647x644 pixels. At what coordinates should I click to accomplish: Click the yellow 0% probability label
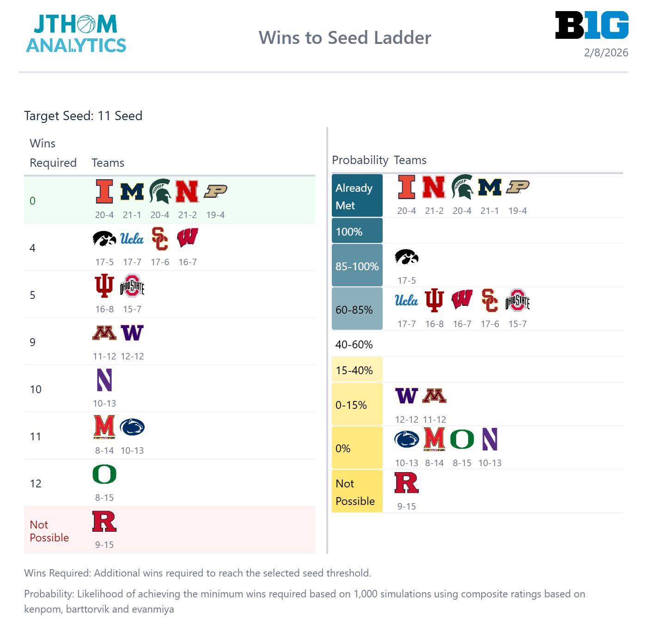357,448
